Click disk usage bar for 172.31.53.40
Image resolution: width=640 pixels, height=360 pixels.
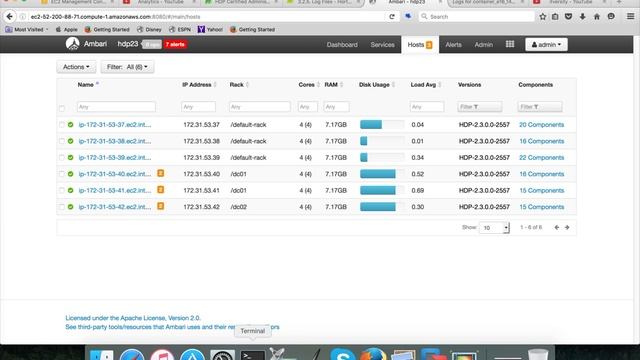(x=382, y=174)
